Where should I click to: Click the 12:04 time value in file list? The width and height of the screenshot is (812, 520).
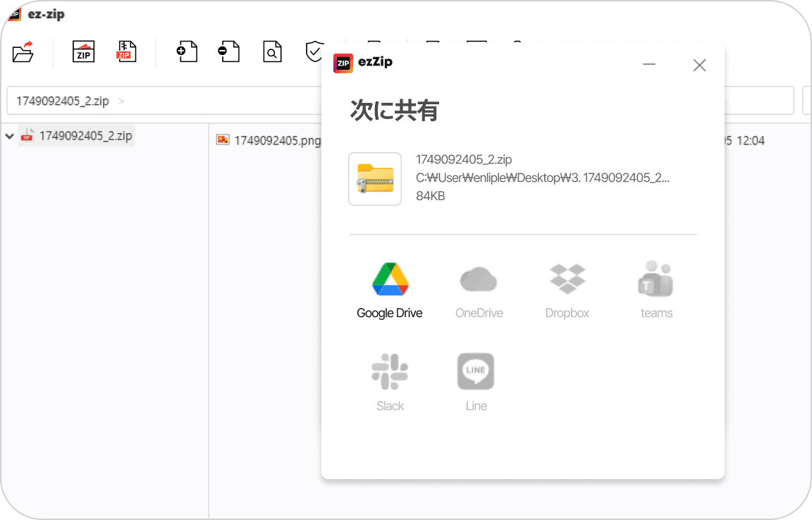[751, 141]
